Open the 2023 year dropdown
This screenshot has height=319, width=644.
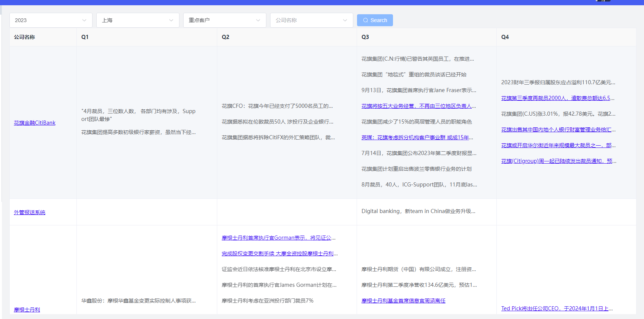pyautogui.click(x=51, y=20)
